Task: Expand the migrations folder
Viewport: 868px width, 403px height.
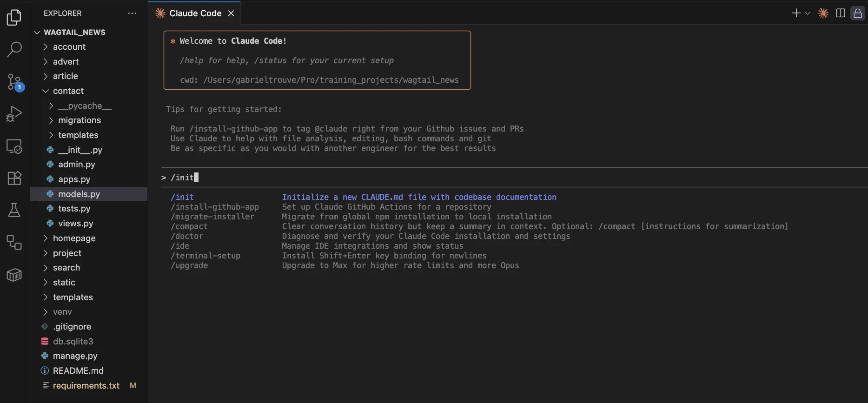Action: [x=79, y=120]
